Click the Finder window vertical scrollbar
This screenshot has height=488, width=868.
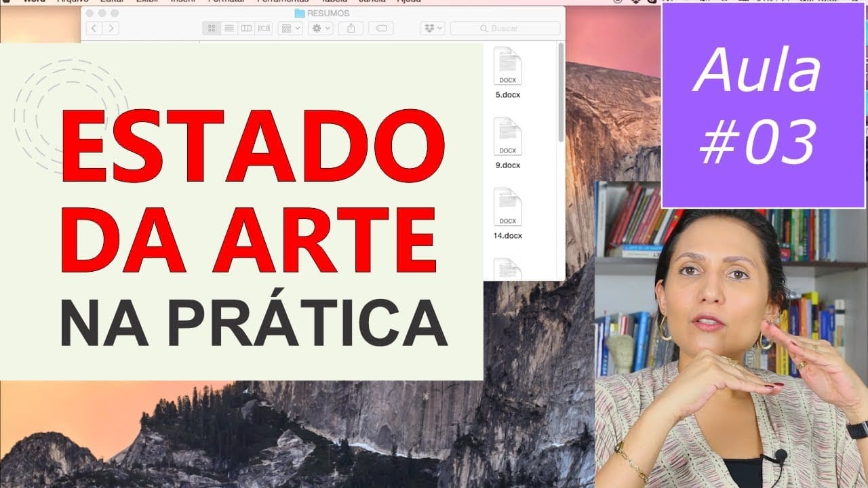pos(561,94)
